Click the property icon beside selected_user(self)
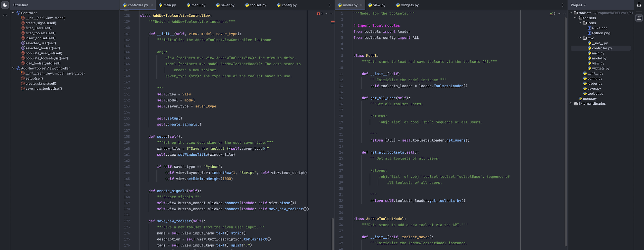This screenshot has height=250, width=644. pos(23,43)
